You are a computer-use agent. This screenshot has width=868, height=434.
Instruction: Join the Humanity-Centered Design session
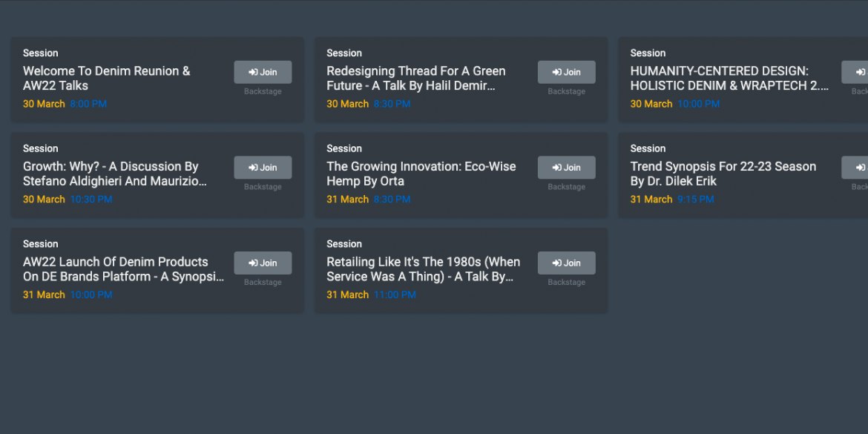click(855, 72)
